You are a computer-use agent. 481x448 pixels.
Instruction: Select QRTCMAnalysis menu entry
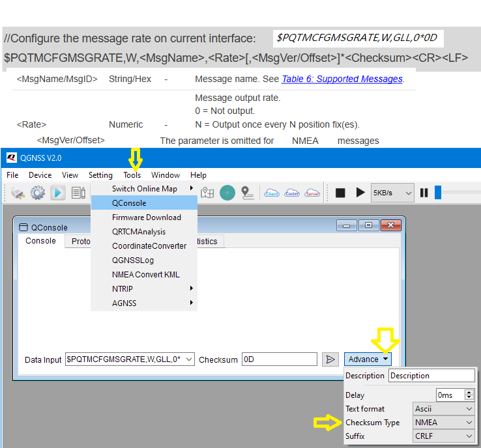[144, 232]
